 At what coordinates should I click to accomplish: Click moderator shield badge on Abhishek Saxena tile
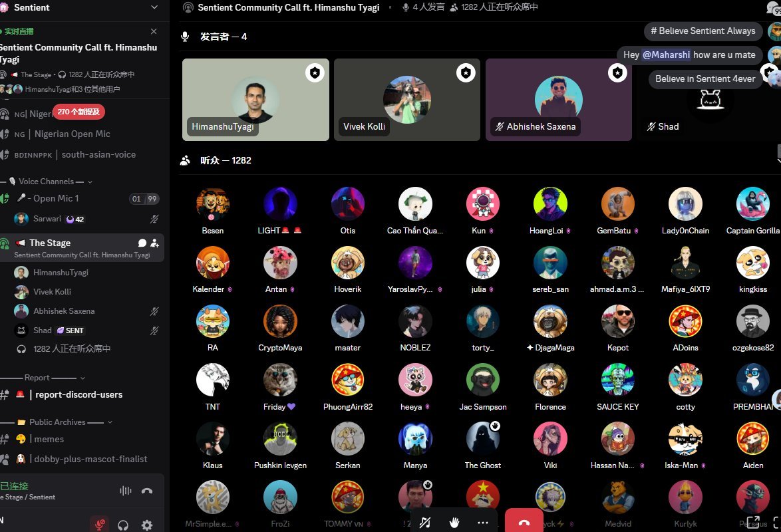pyautogui.click(x=617, y=72)
